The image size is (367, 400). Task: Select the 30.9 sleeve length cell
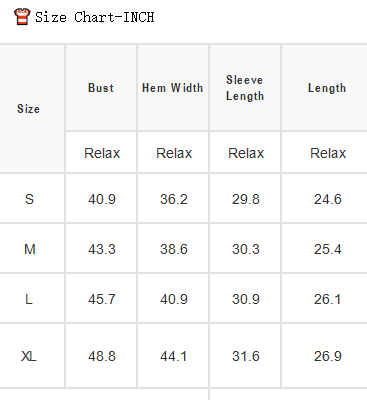[246, 299]
